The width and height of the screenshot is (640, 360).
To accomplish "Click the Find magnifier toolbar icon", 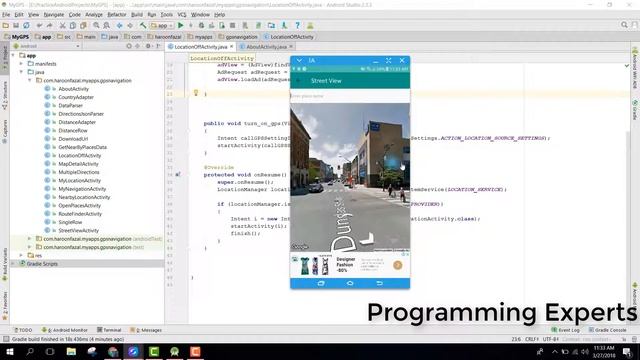I will pos(96,25).
